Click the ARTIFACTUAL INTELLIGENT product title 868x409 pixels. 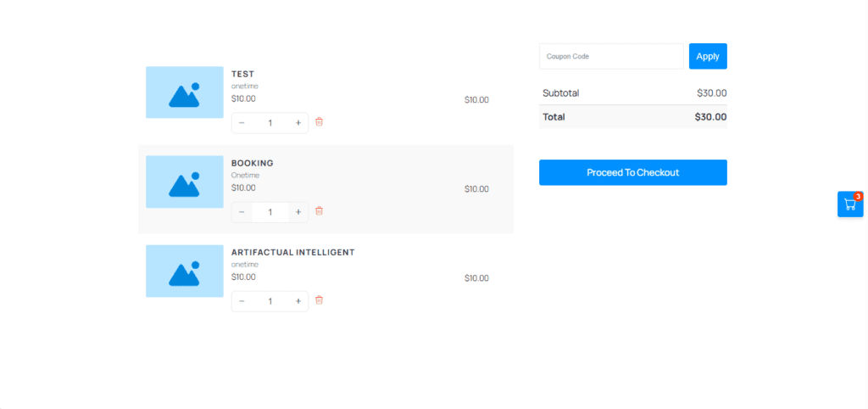(292, 252)
